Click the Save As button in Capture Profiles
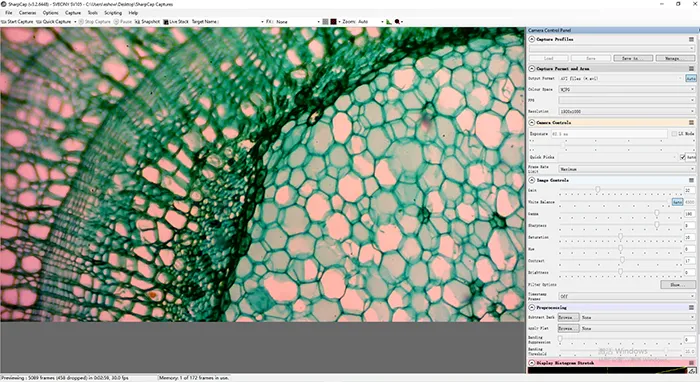The image size is (700, 382). (633, 58)
